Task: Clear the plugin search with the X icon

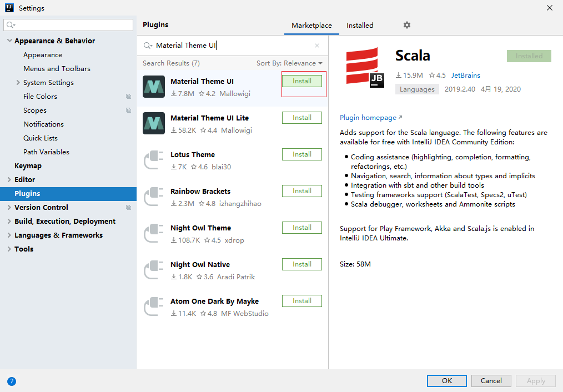Action: [316, 46]
